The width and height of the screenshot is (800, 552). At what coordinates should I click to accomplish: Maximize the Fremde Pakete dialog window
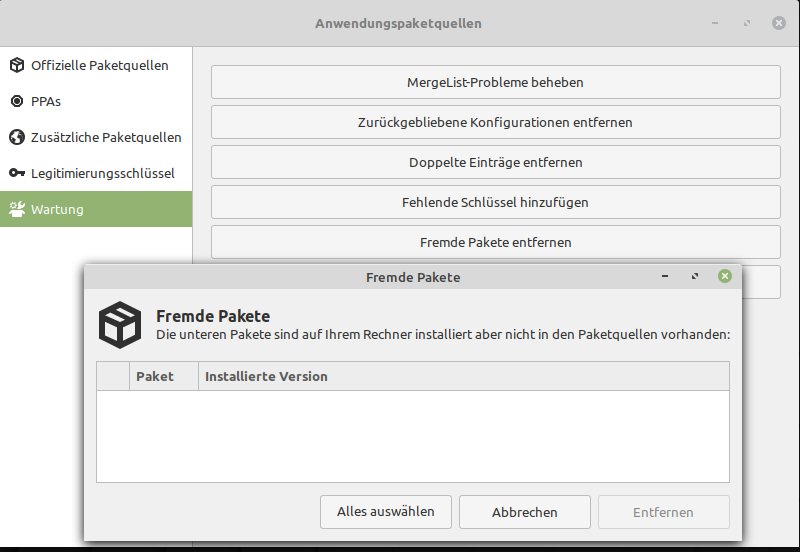695,277
